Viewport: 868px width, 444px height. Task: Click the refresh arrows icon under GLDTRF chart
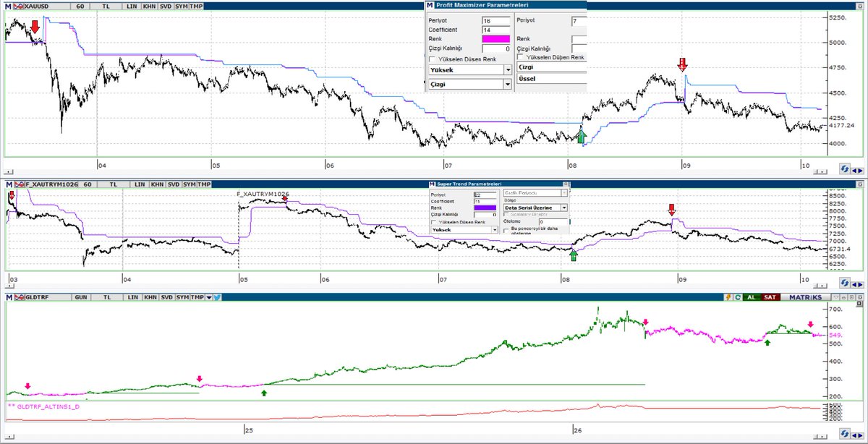(845, 434)
